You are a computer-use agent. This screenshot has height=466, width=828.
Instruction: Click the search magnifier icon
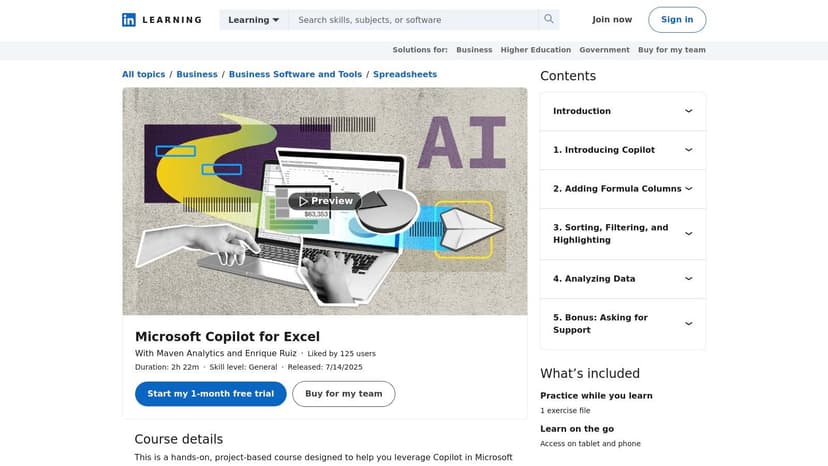coord(549,20)
